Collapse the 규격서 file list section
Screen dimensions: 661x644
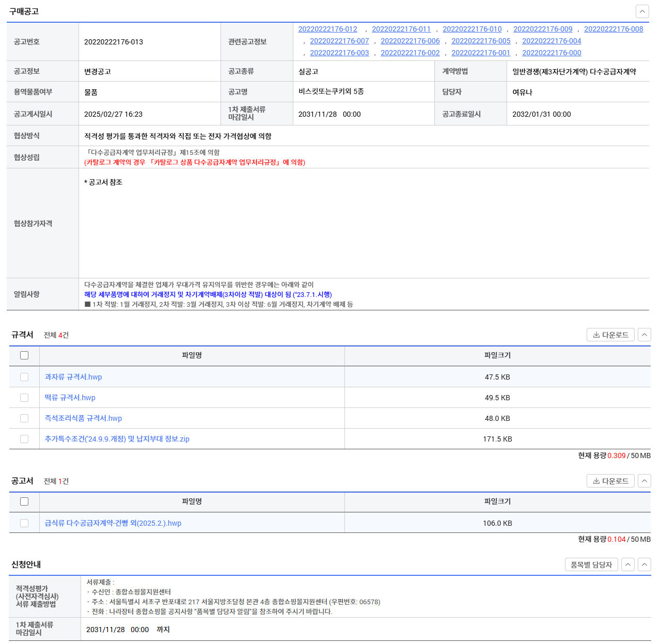point(644,335)
